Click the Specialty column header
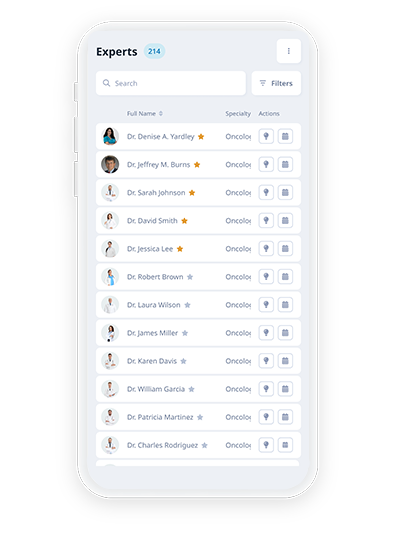This screenshot has width=400, height=540. click(238, 114)
